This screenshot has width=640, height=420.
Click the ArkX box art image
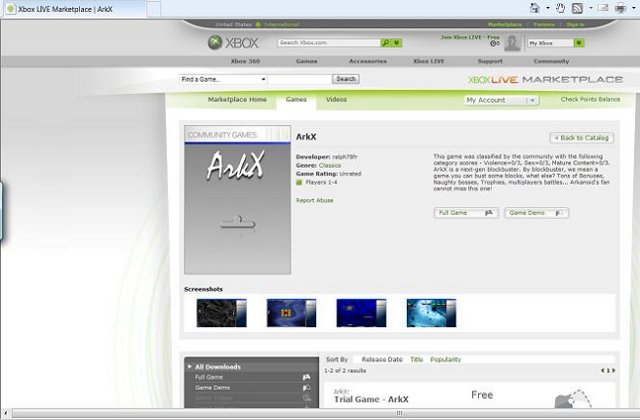(x=238, y=200)
